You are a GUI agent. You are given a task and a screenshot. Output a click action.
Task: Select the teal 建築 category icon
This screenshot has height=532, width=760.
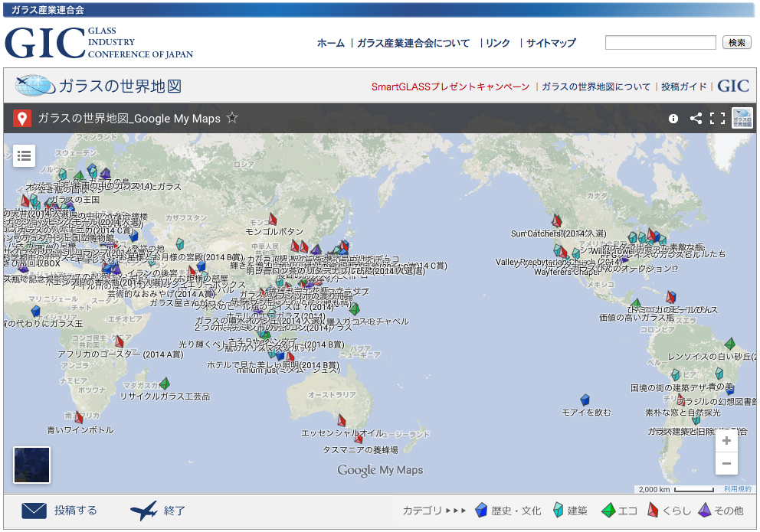tap(558, 511)
